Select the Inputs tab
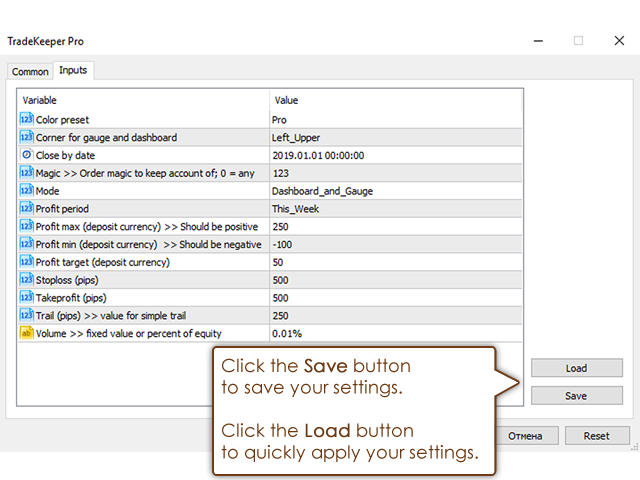The width and height of the screenshot is (640, 480). pos(73,70)
